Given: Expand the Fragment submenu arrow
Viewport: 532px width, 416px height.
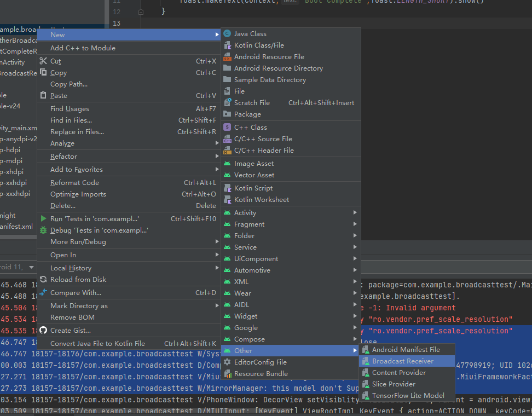Looking at the screenshot, I should tap(355, 224).
